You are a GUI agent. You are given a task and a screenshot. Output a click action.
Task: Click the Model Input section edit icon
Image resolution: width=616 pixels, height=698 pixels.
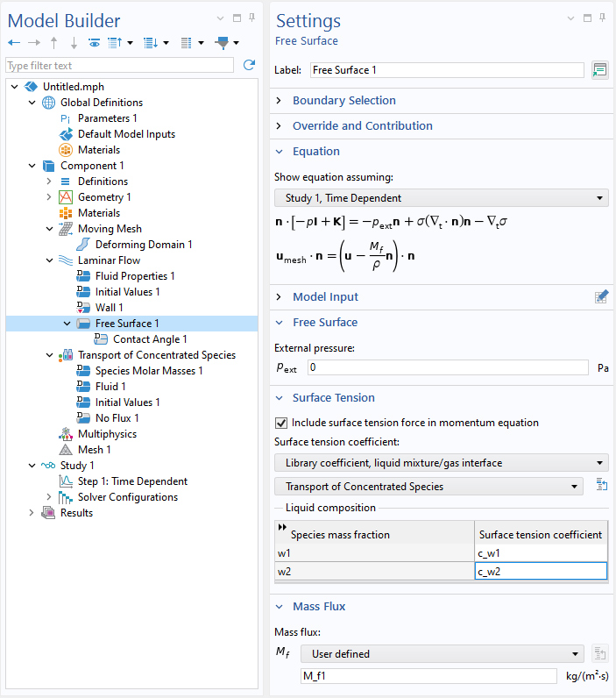[x=601, y=297]
